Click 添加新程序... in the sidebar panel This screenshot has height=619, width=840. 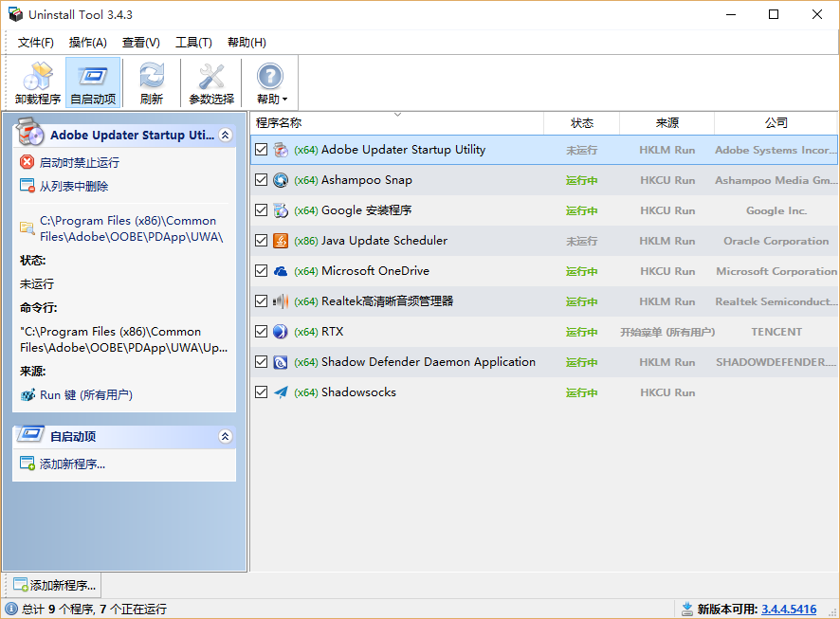pyautogui.click(x=72, y=464)
